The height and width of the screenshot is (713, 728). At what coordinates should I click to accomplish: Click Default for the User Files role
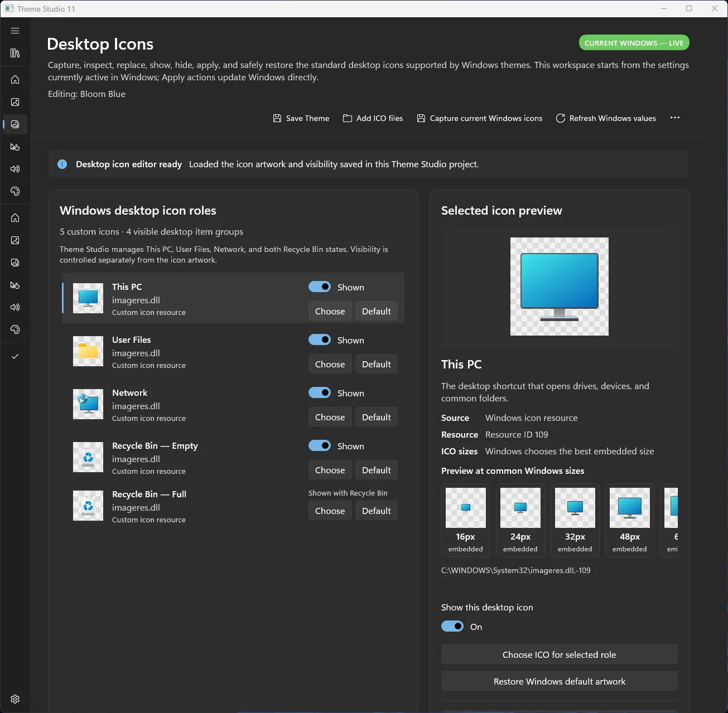pos(377,364)
